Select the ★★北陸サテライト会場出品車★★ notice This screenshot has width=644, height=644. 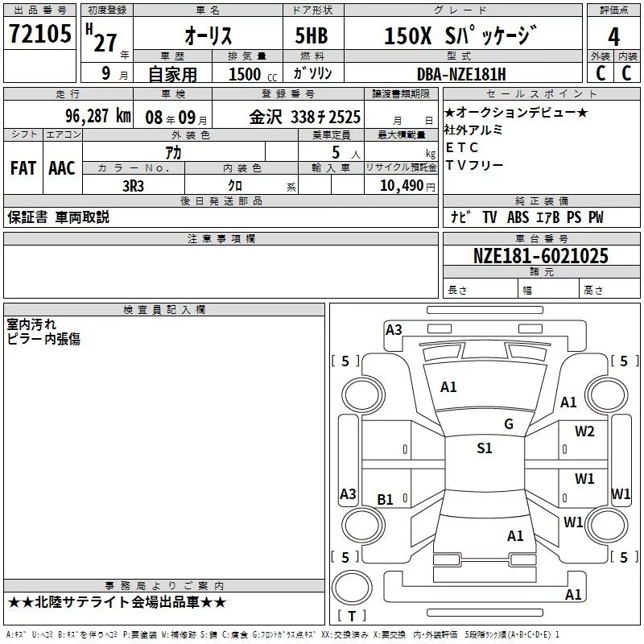point(117,602)
